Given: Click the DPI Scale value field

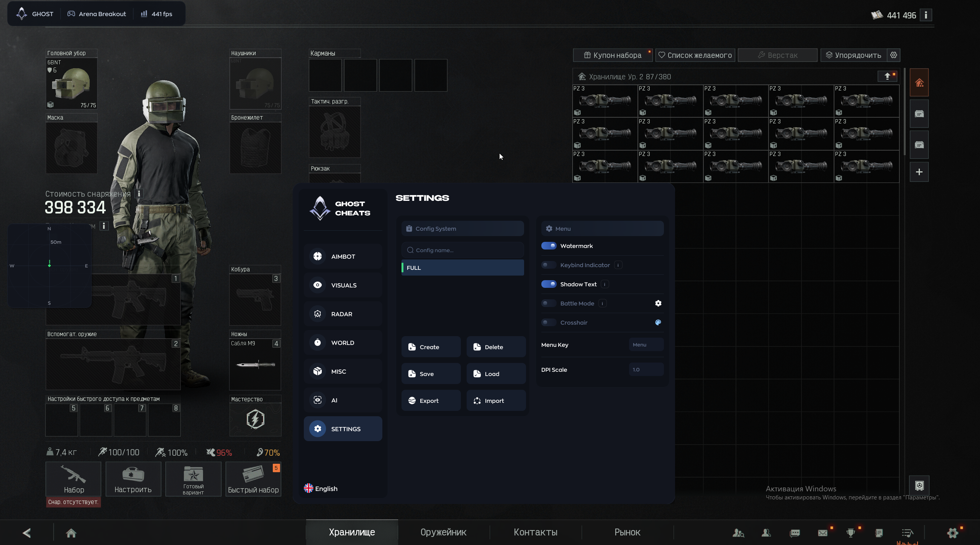Looking at the screenshot, I should (x=646, y=369).
